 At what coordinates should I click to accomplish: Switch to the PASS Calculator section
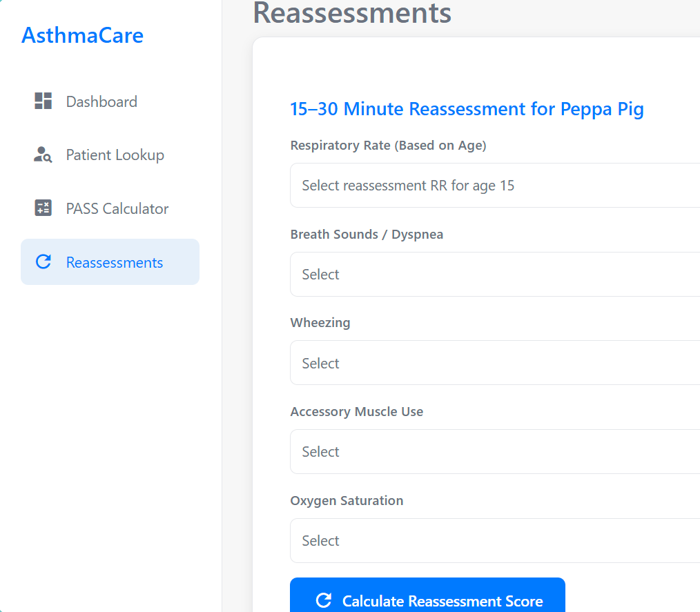point(117,208)
